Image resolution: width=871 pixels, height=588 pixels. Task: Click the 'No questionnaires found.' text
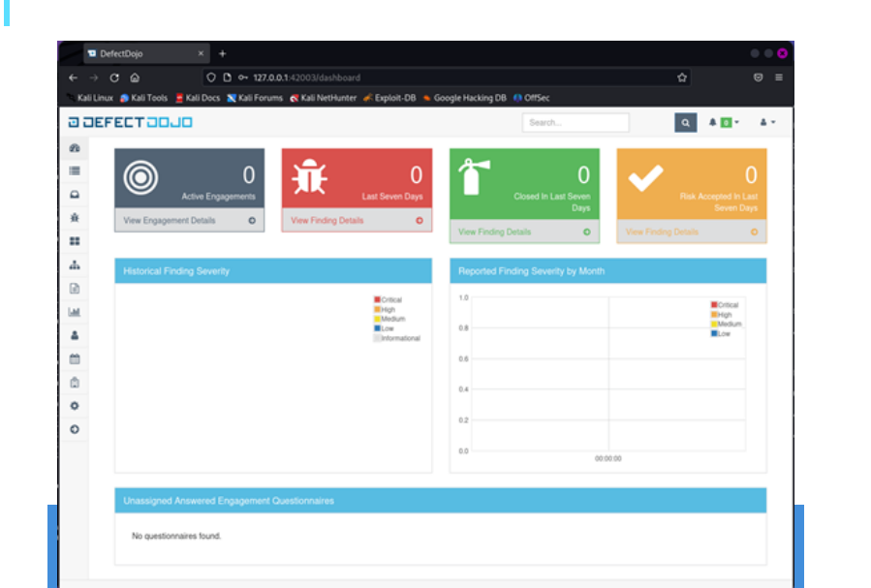[176, 536]
